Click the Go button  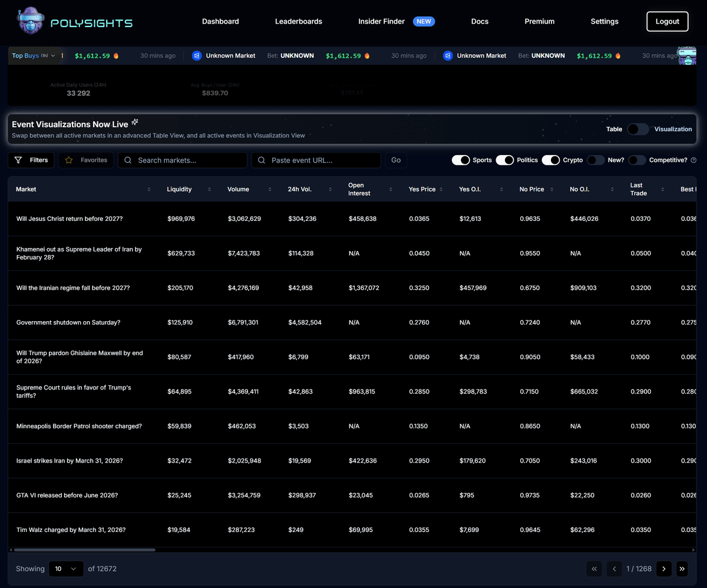pos(396,160)
